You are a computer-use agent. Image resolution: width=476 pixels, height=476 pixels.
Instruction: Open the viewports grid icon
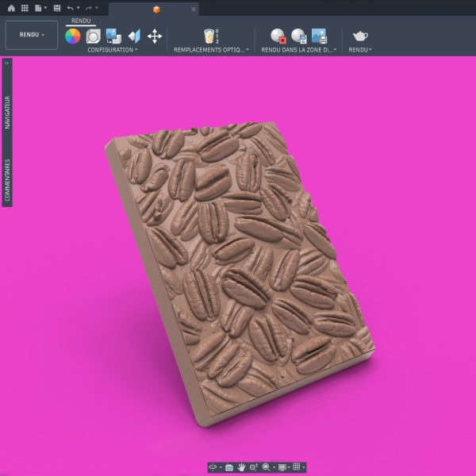pyautogui.click(x=297, y=467)
